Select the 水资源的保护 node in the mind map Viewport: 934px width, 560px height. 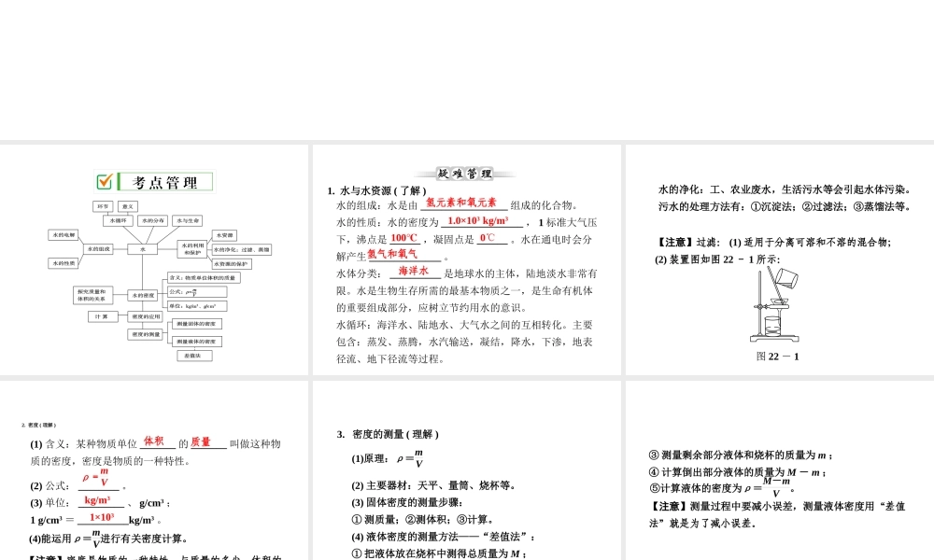pyautogui.click(x=232, y=263)
